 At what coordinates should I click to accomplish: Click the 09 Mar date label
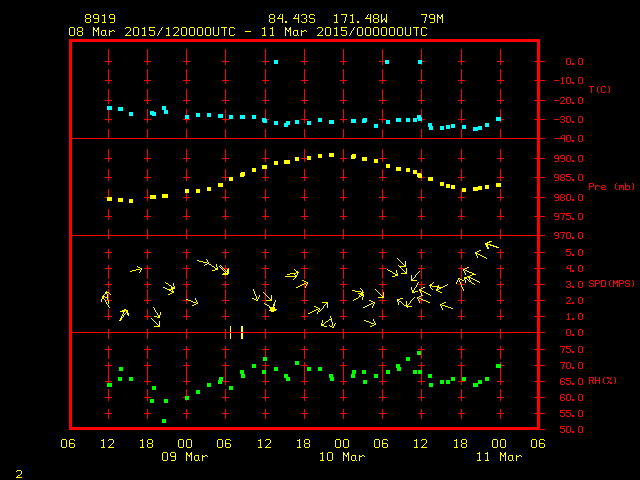pos(184,457)
